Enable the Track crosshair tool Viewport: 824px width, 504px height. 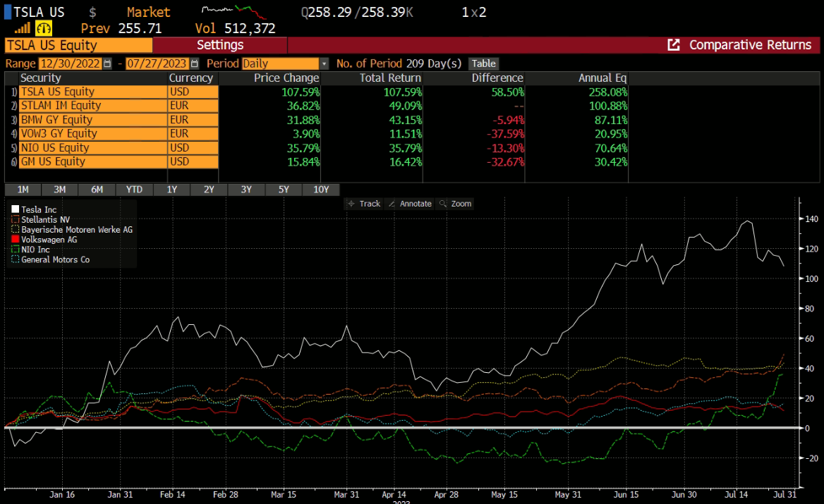tap(363, 204)
